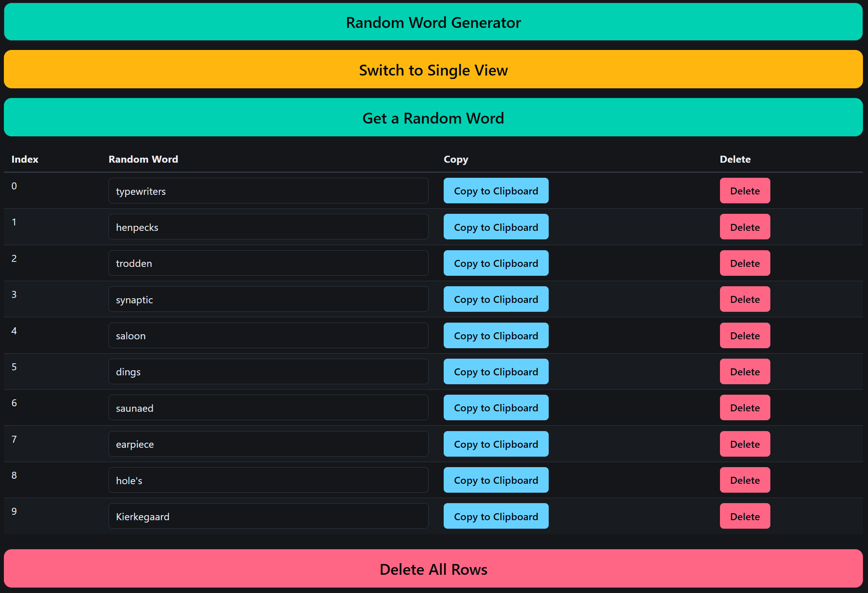Remove the 'saloon' row
This screenshot has height=593, width=868.
point(744,335)
